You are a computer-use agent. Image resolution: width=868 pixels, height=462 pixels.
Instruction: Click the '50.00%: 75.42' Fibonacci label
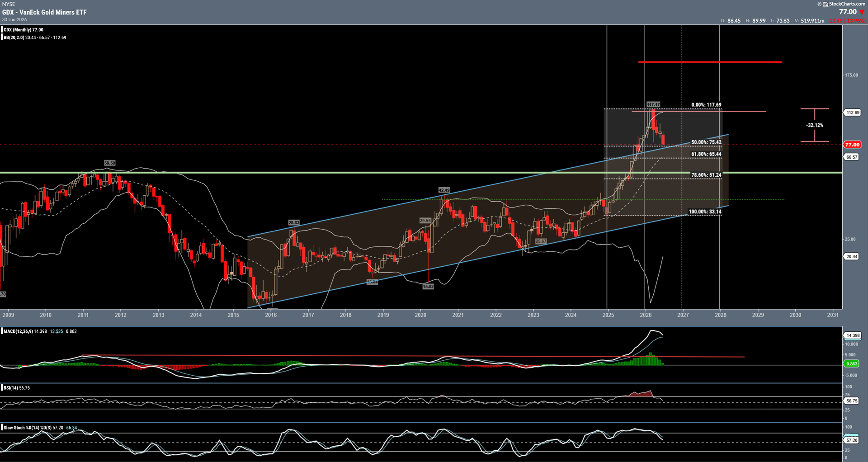[706, 142]
